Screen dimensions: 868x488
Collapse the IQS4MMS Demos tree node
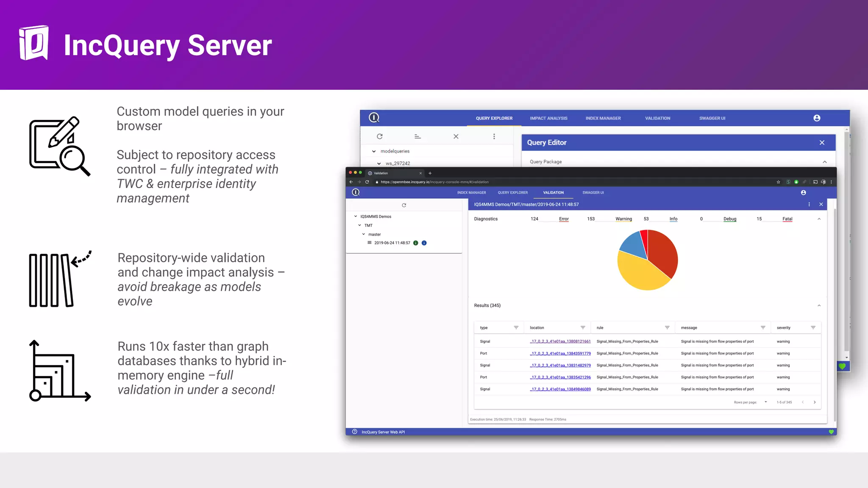click(x=356, y=216)
